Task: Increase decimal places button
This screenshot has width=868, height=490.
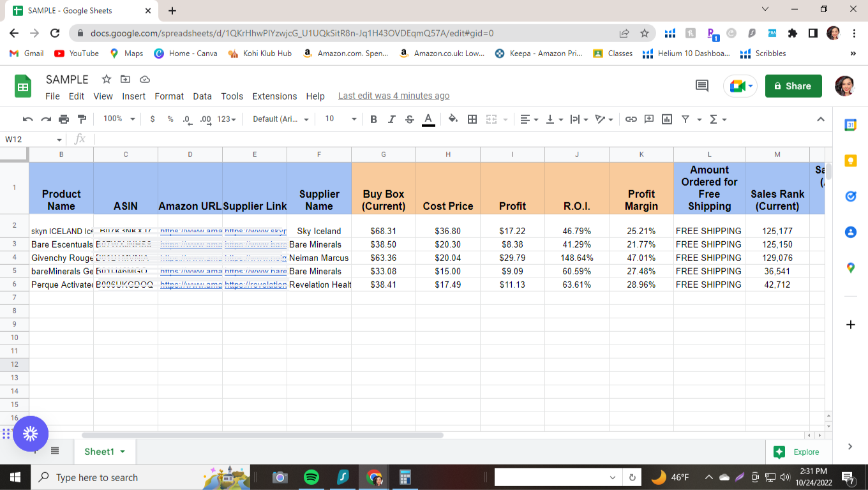Action: (x=206, y=119)
